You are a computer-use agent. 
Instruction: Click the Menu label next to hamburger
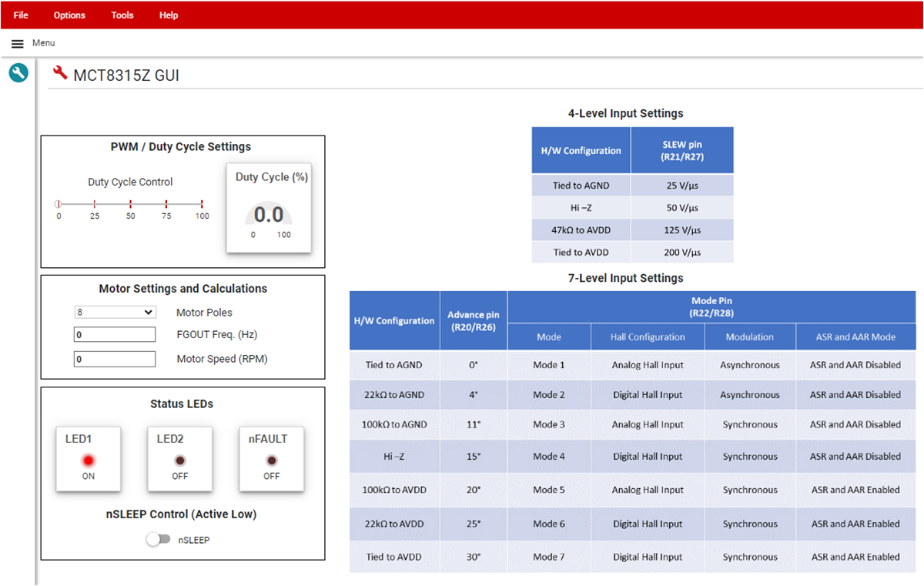tap(43, 43)
